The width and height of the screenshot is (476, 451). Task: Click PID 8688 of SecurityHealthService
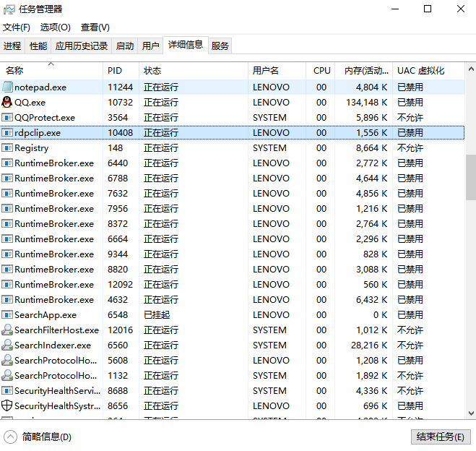pos(118,391)
